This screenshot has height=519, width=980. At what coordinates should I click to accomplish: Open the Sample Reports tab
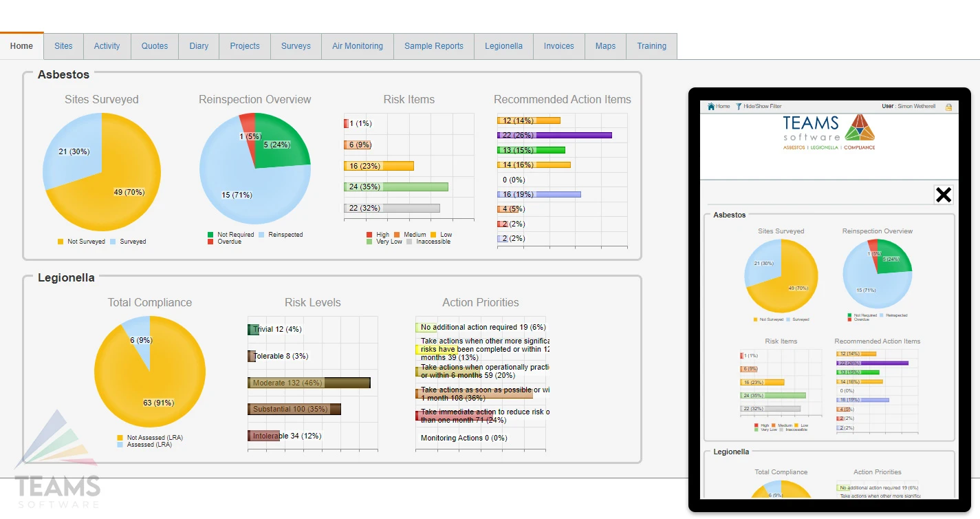[433, 46]
